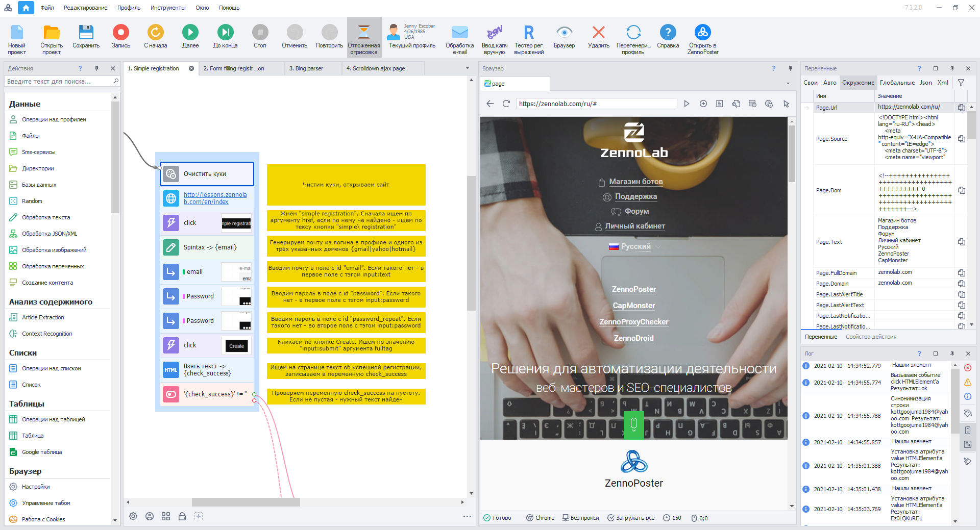
Task: Open the 'Текущий профиль' profile avatar
Action: point(394,32)
